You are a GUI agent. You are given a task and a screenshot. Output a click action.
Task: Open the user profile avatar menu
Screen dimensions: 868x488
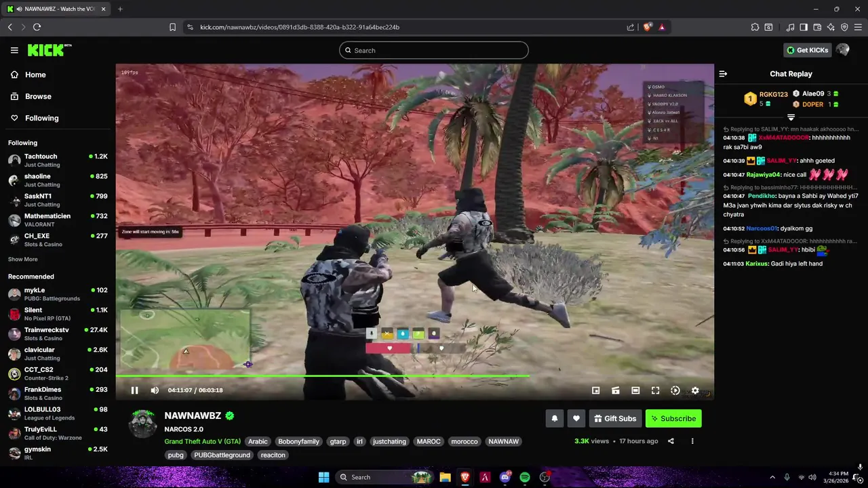843,50
